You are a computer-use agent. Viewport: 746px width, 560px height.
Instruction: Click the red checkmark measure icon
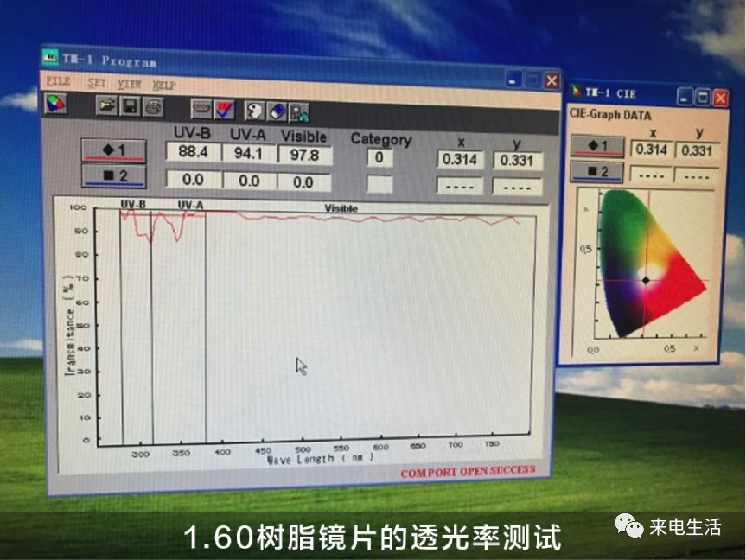tap(225, 110)
